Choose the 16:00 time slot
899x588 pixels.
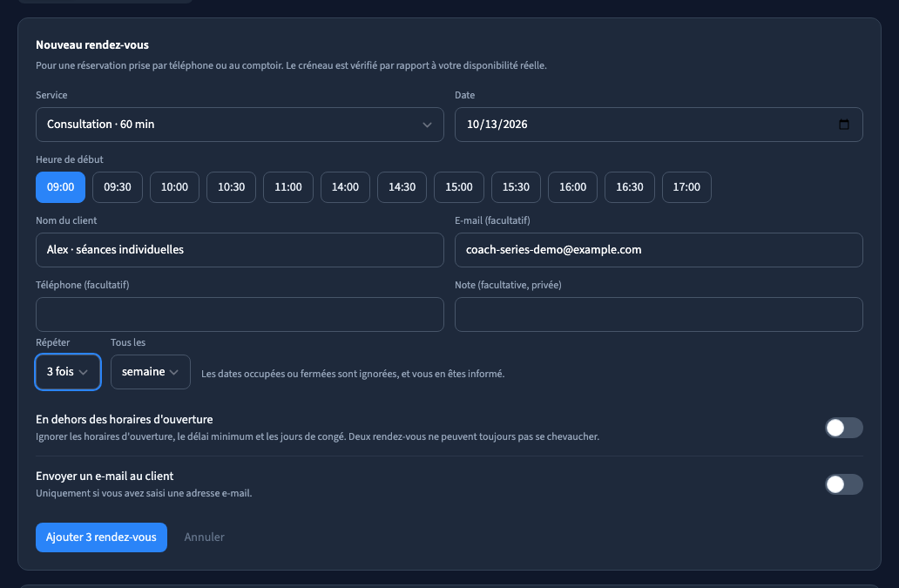pos(573,187)
